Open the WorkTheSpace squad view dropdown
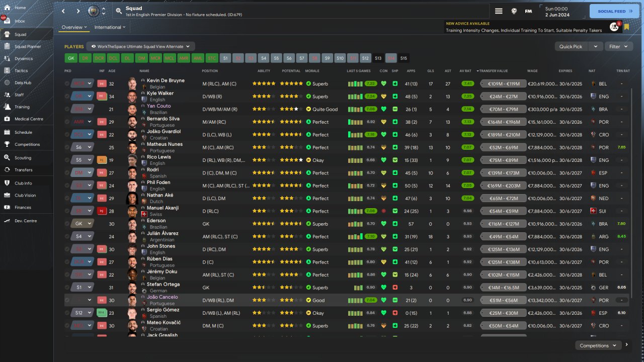 point(140,46)
